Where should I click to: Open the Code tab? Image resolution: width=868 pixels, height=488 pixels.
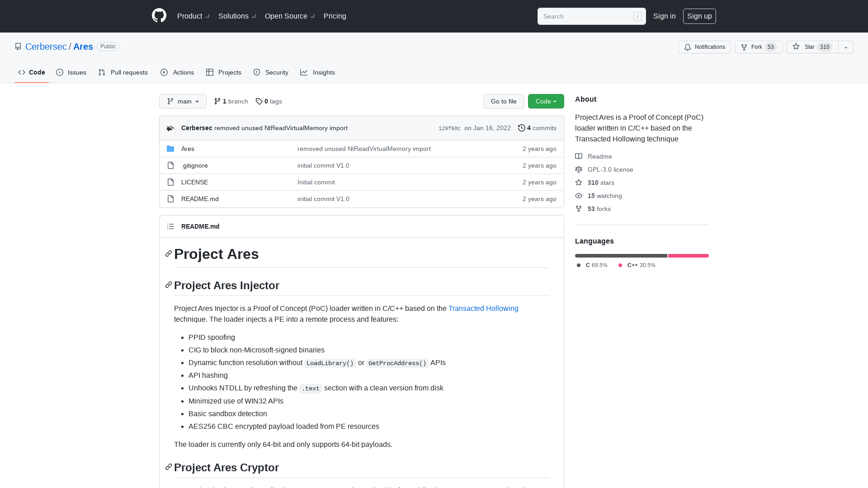[x=32, y=72]
